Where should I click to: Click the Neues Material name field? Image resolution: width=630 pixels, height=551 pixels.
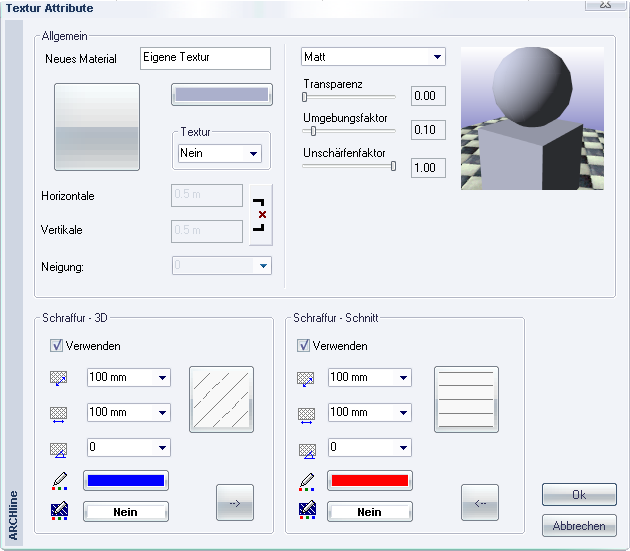(205, 58)
